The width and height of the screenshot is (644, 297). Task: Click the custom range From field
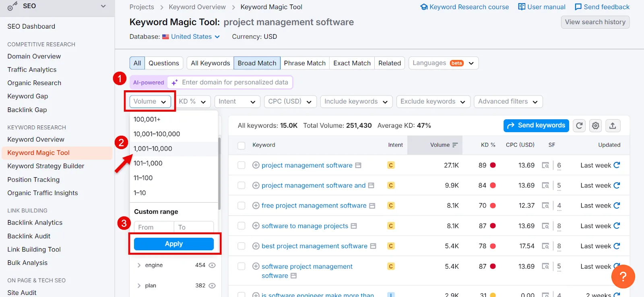click(154, 227)
